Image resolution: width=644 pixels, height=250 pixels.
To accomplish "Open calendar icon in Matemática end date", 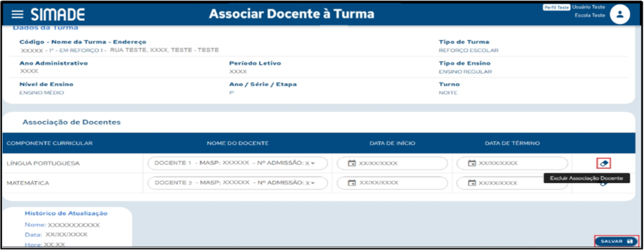I will [472, 183].
